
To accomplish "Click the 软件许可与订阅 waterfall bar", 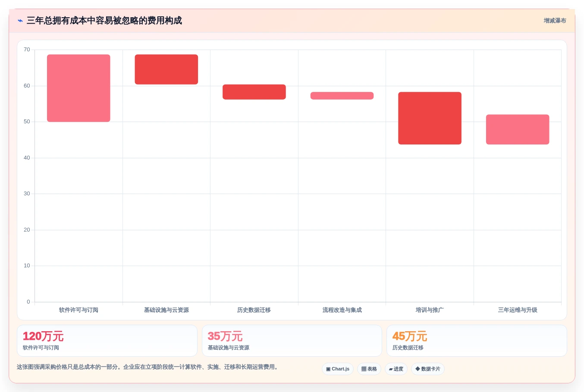I will 78,88.
